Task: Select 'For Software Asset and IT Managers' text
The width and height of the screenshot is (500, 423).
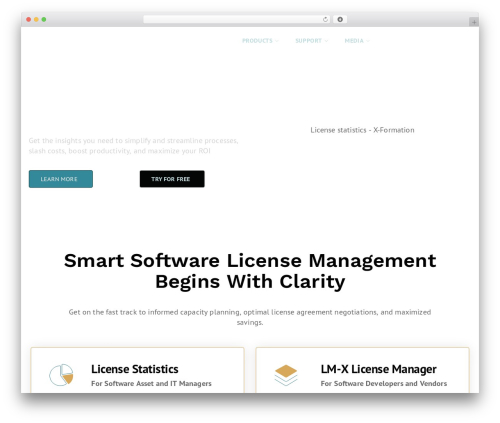Action: 151,383
